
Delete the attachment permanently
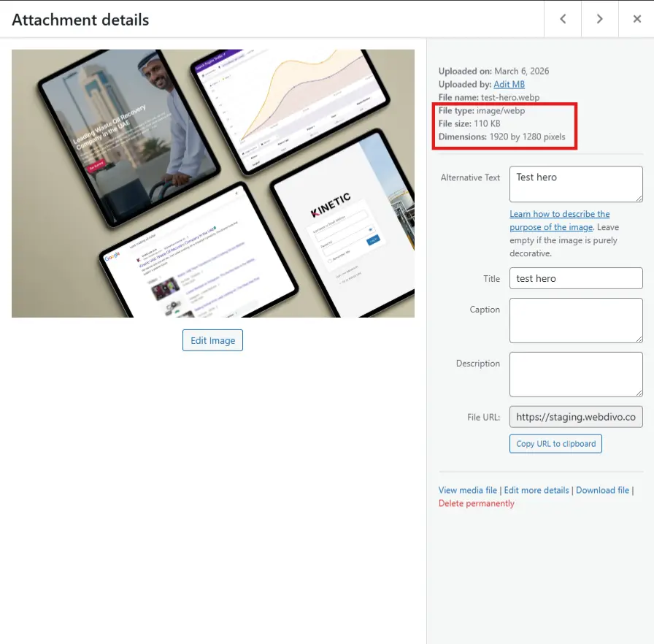[477, 503]
